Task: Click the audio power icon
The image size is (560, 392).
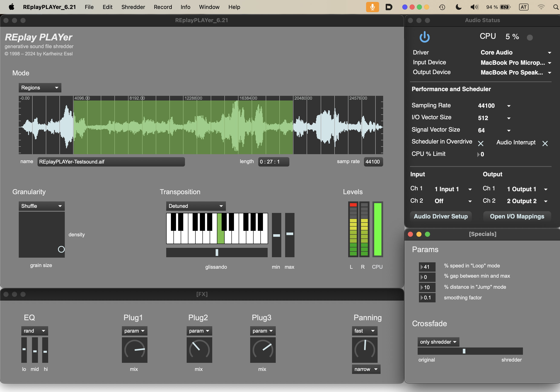Action: pos(424,37)
